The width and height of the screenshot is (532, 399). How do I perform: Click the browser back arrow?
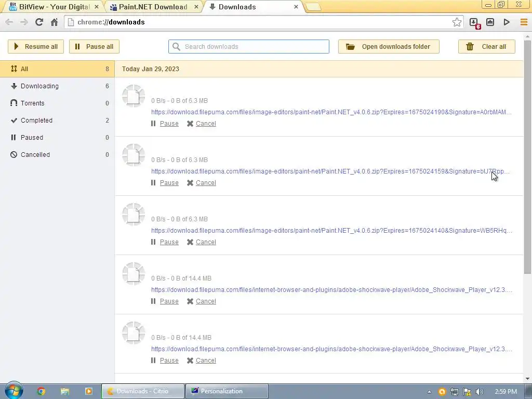pyautogui.click(x=9, y=22)
